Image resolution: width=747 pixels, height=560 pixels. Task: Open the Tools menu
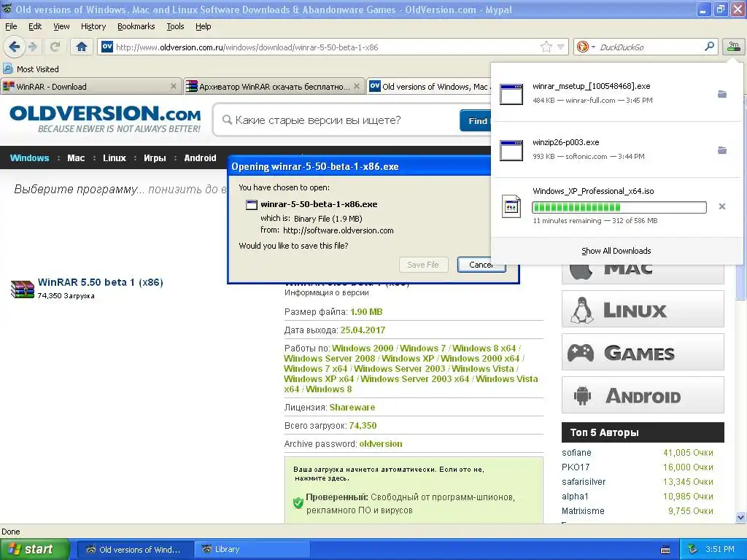(x=175, y=26)
